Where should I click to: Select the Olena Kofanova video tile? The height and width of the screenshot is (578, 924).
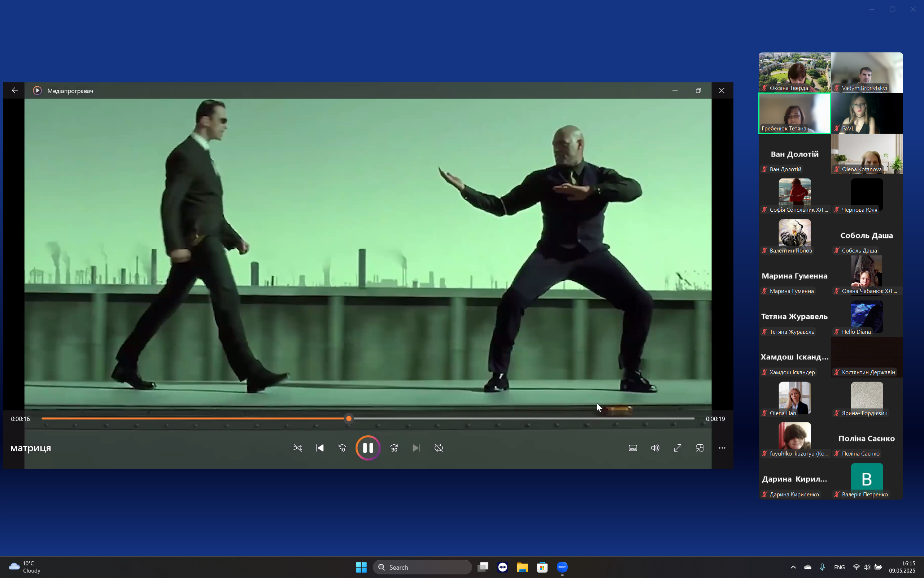[867, 154]
